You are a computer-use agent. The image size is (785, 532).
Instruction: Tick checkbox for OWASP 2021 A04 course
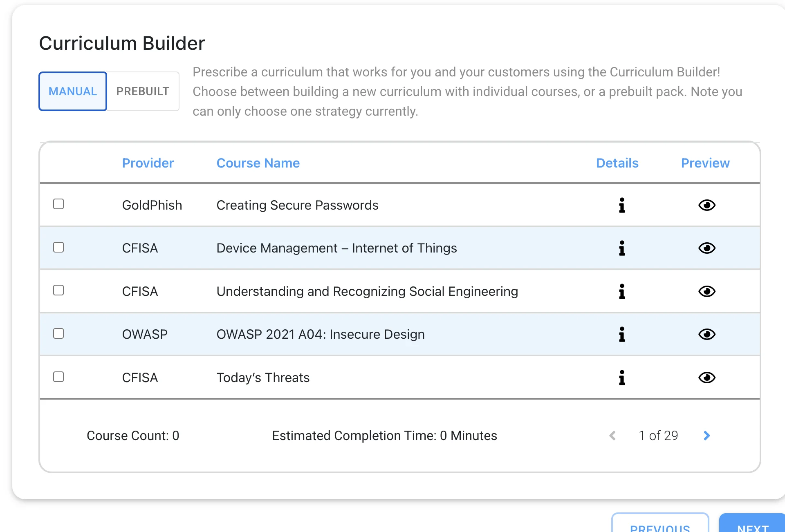(58, 333)
